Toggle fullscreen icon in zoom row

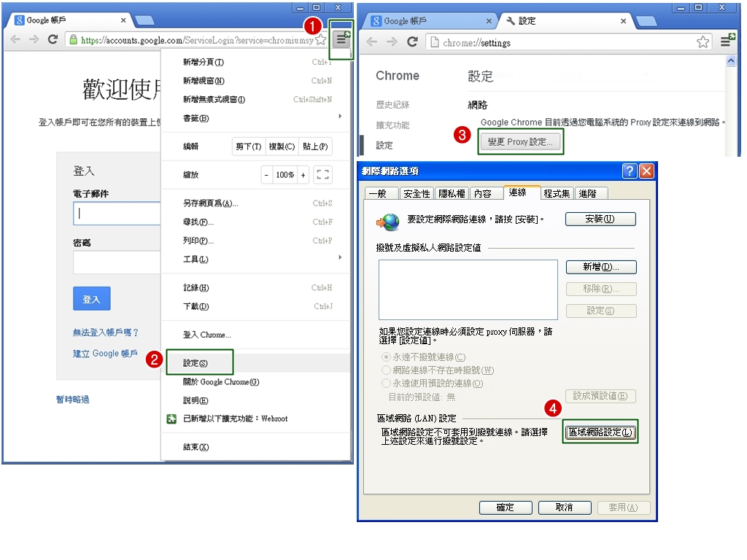pos(322,175)
